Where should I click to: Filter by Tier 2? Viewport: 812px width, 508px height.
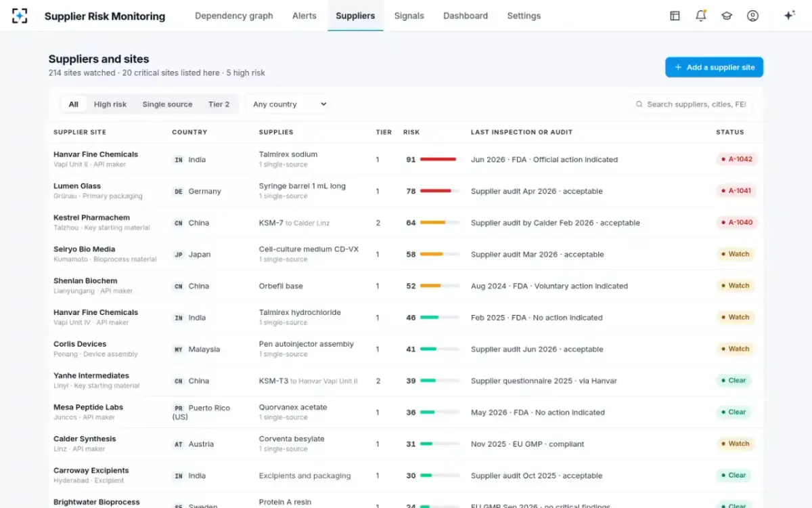219,104
